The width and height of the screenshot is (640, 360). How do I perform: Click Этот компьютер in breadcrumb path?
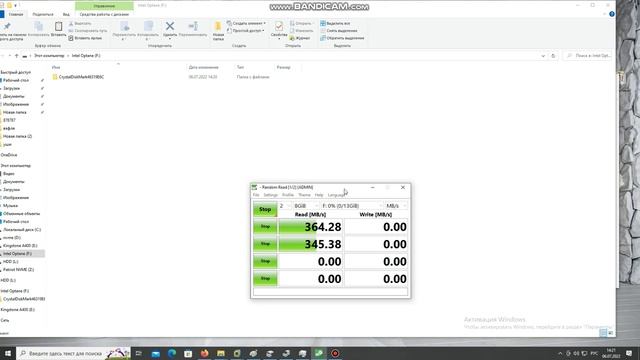pos(49,56)
